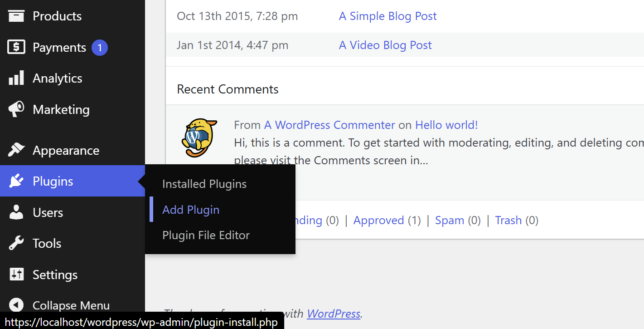
Task: Collapse the admin sidebar menu
Action: point(73,305)
